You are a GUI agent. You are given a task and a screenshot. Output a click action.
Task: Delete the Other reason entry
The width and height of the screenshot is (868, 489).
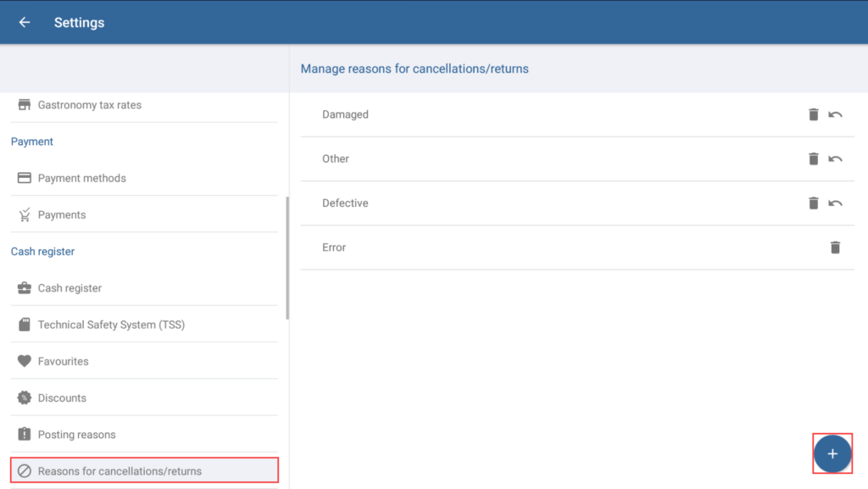click(x=813, y=158)
